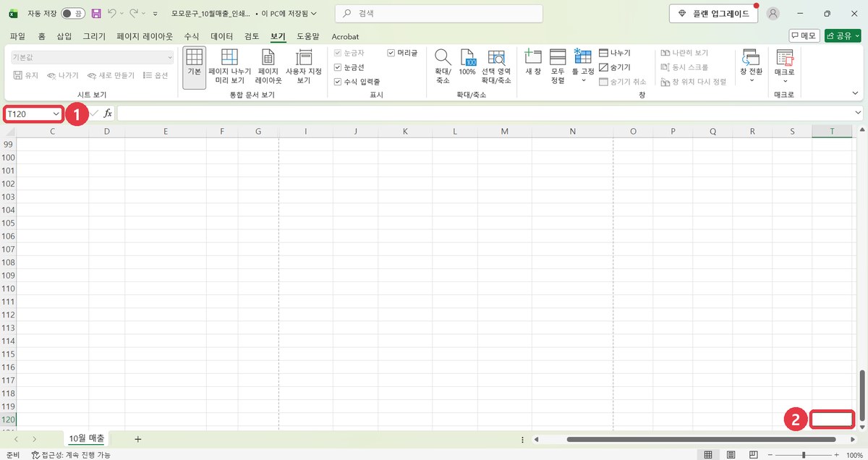Screen dimensions: 868x460
Task: Open the Name Box dropdown arrow
Action: [56, 114]
